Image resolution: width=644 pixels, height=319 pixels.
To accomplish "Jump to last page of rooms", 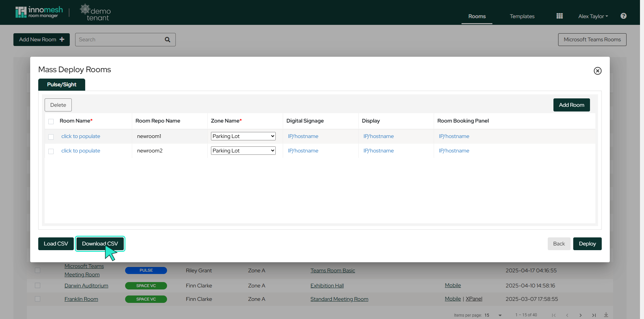I will pyautogui.click(x=594, y=315).
